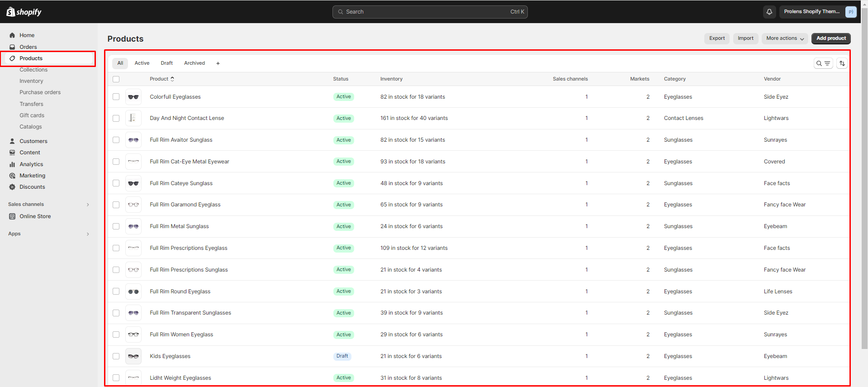Click the Add product button
Image resolution: width=868 pixels, height=387 pixels.
(830, 38)
